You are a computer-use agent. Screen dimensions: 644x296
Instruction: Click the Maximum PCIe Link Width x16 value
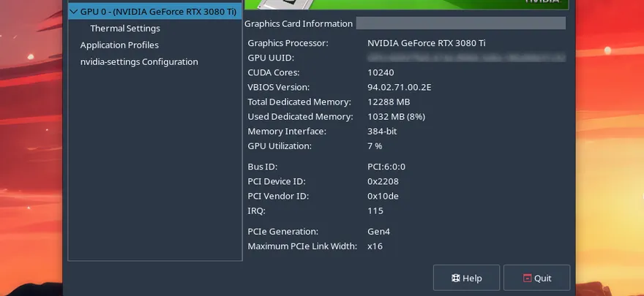tap(375, 246)
